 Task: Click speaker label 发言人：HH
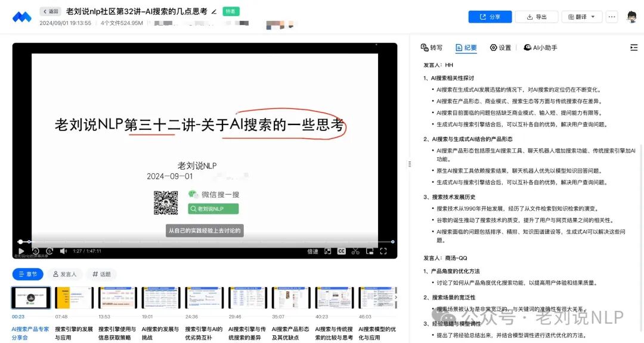point(438,65)
